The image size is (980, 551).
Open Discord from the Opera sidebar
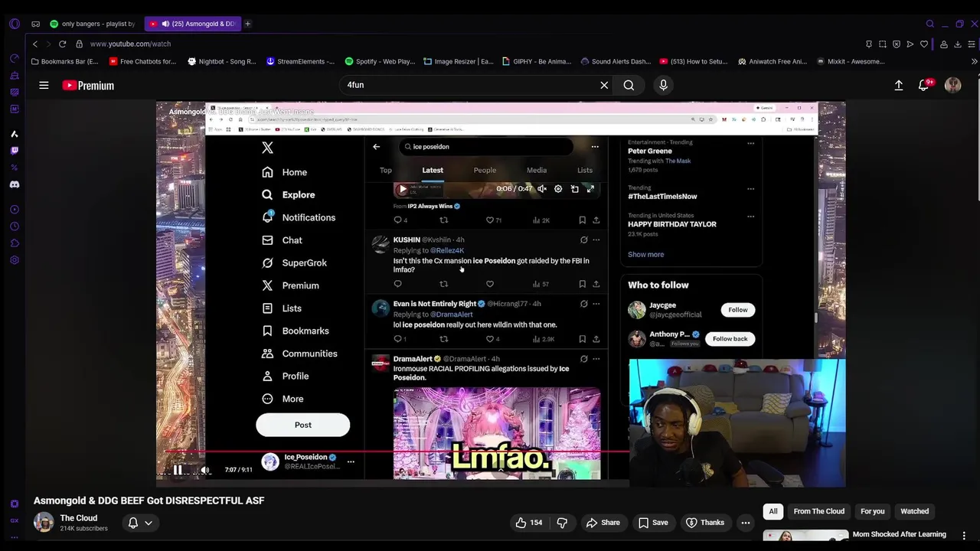tap(15, 184)
